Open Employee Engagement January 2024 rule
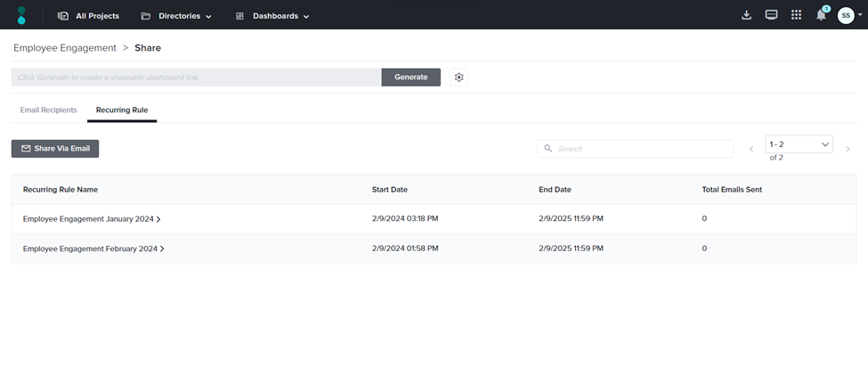This screenshot has height=375, width=868. coord(91,219)
